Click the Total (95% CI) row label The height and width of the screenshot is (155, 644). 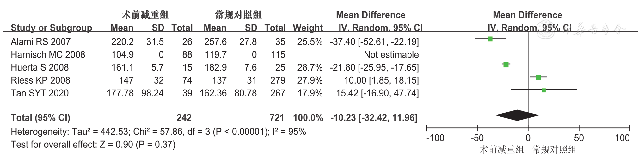coord(40,118)
